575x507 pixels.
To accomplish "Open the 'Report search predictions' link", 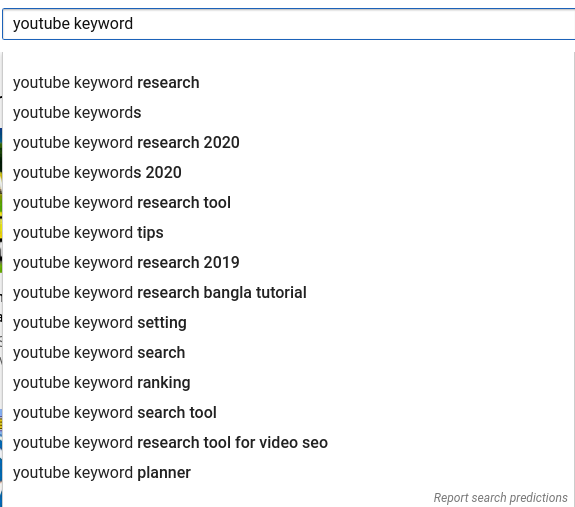I will coord(501,498).
